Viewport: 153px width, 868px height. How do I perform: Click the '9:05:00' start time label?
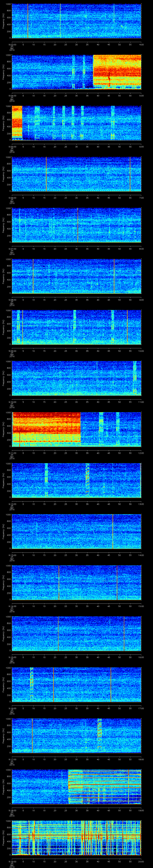click(x=12, y=147)
